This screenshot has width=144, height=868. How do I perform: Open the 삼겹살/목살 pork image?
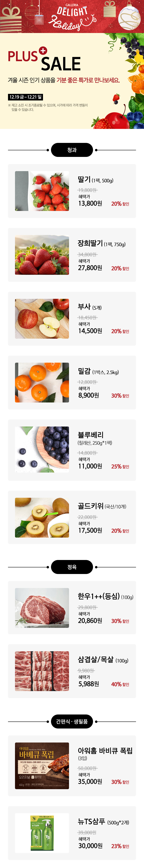42,671
